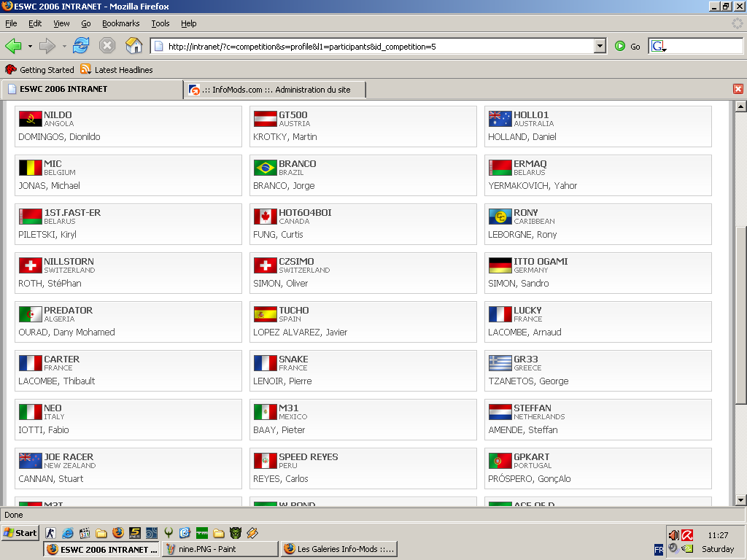This screenshot has width=747, height=560.
Task: Close the current tab with red X
Action: point(738,89)
